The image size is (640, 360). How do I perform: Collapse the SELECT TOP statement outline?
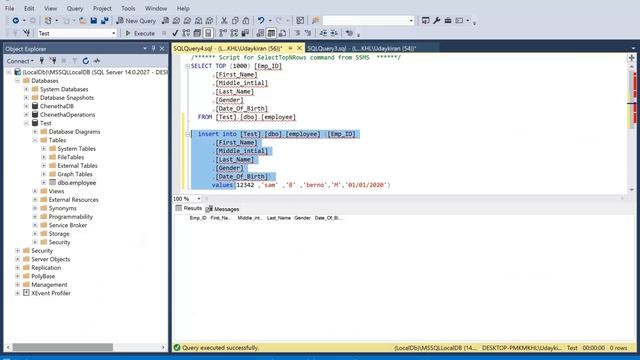pyautogui.click(x=187, y=66)
